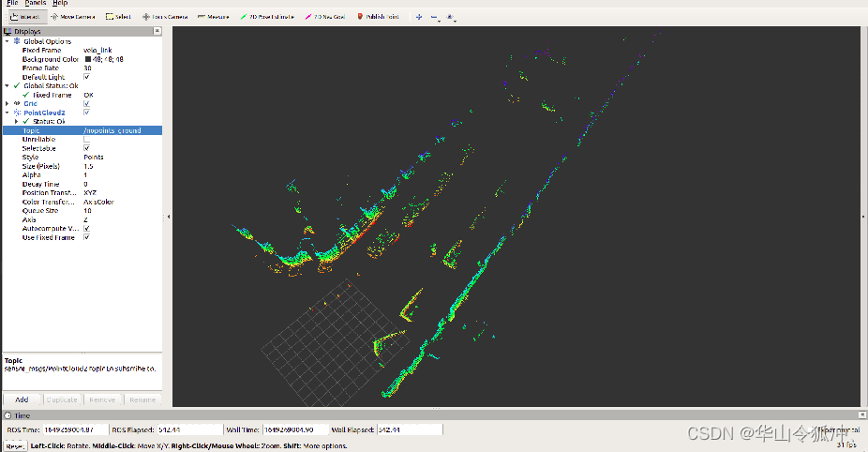Viewport: 868px width, 452px height.
Task: Activate the Publish Point tool
Action: tap(378, 17)
